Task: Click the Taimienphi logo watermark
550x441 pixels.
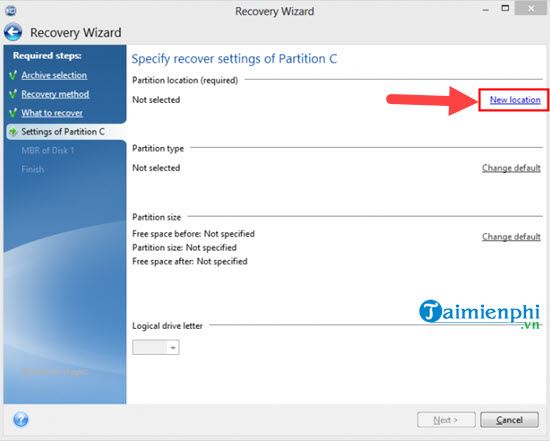Action: 480,314
